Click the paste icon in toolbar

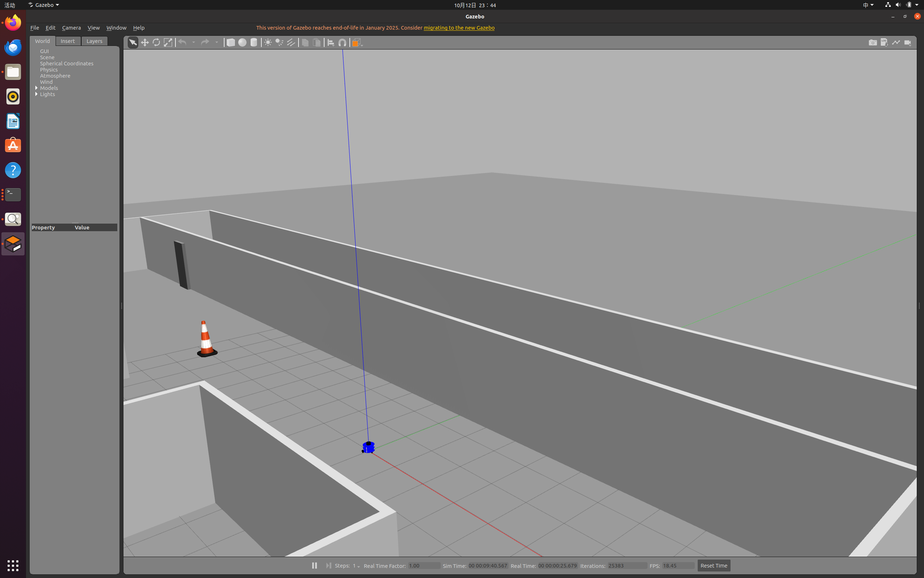click(317, 42)
